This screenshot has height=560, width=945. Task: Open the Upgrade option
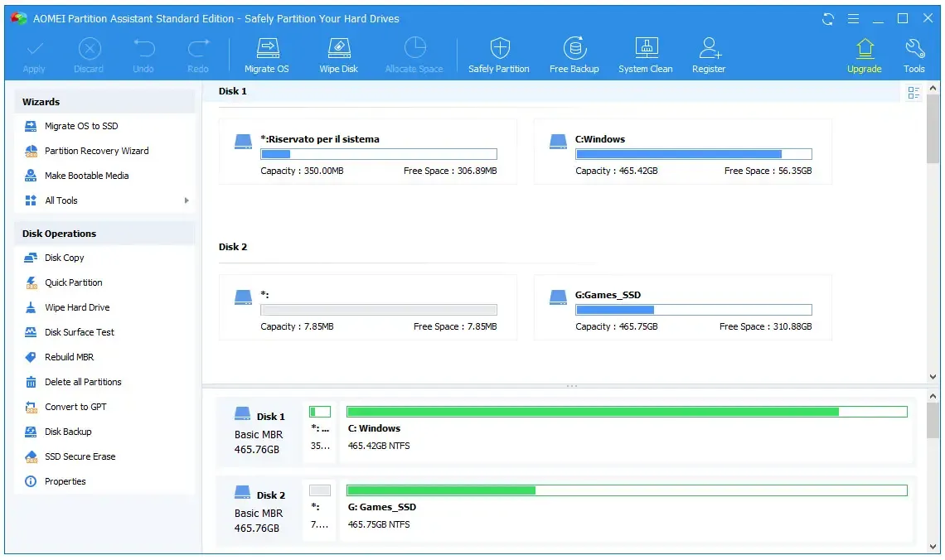pos(864,55)
